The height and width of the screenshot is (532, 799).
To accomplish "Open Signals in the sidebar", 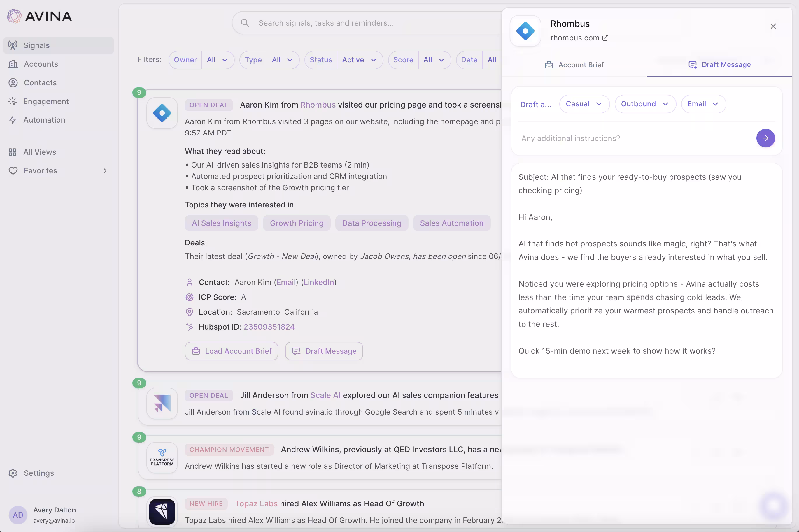I will click(x=58, y=45).
